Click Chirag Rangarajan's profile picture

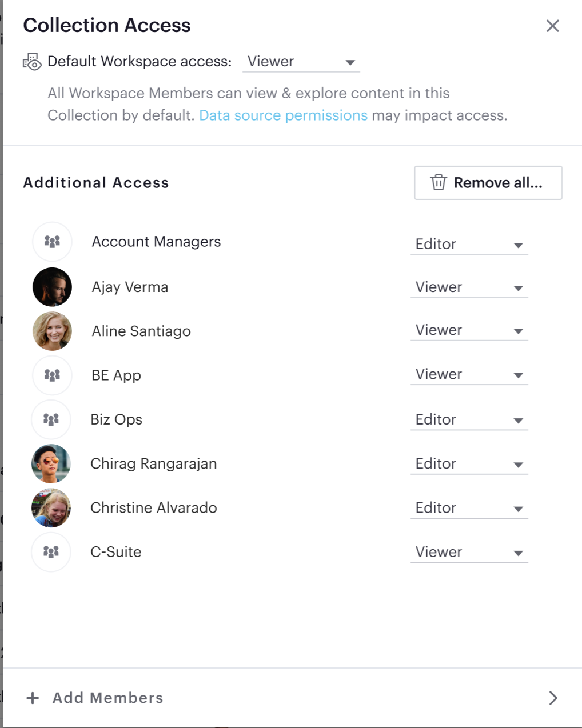(x=51, y=464)
